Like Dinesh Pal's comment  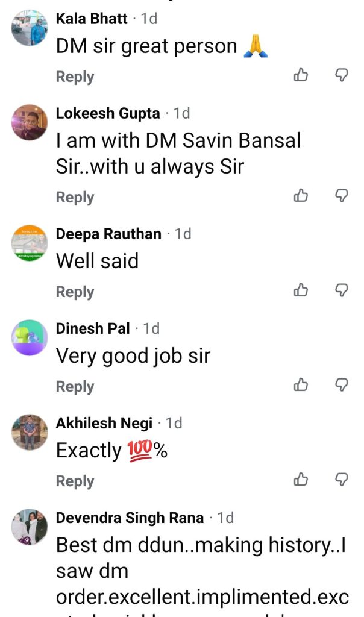[x=301, y=384]
